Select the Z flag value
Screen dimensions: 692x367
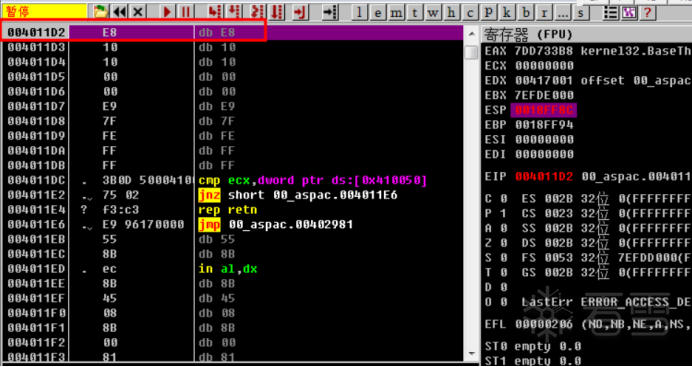[504, 243]
